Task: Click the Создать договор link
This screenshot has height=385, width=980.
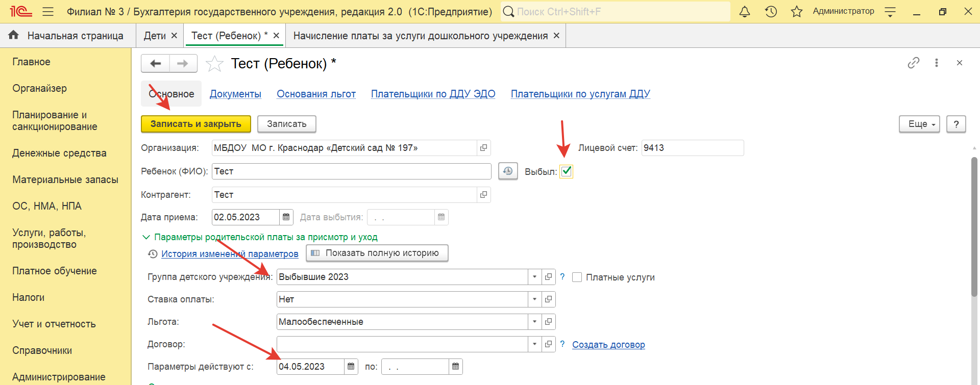Action: [x=608, y=344]
